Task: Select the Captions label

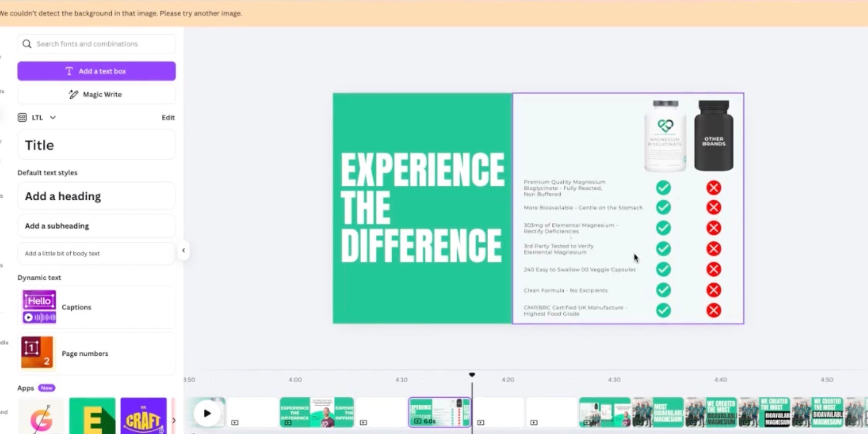Action: click(x=76, y=307)
